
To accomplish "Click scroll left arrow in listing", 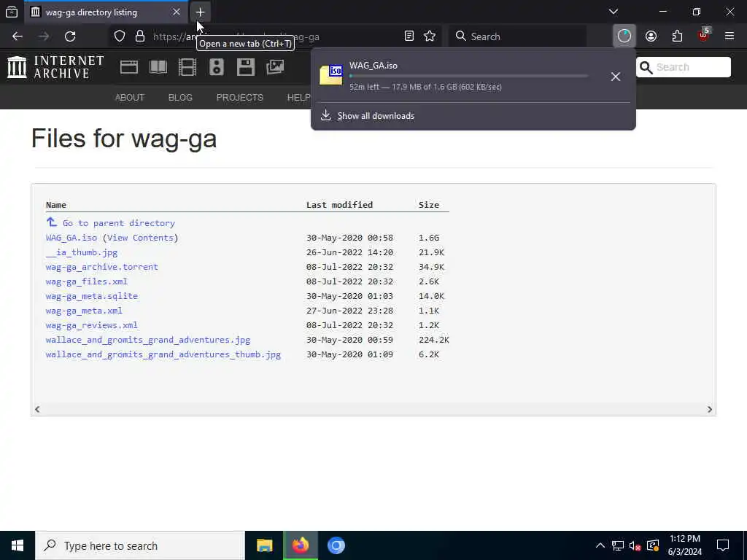I will point(37,409).
